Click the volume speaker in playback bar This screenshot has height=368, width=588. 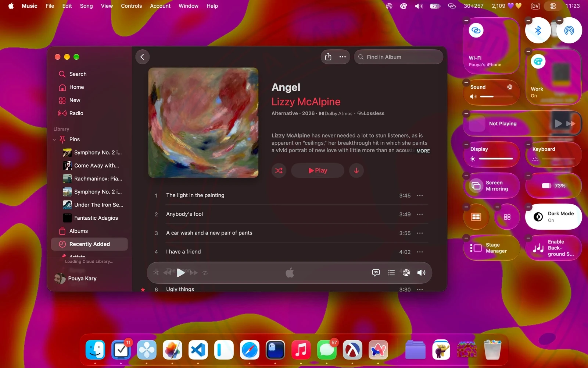(421, 273)
